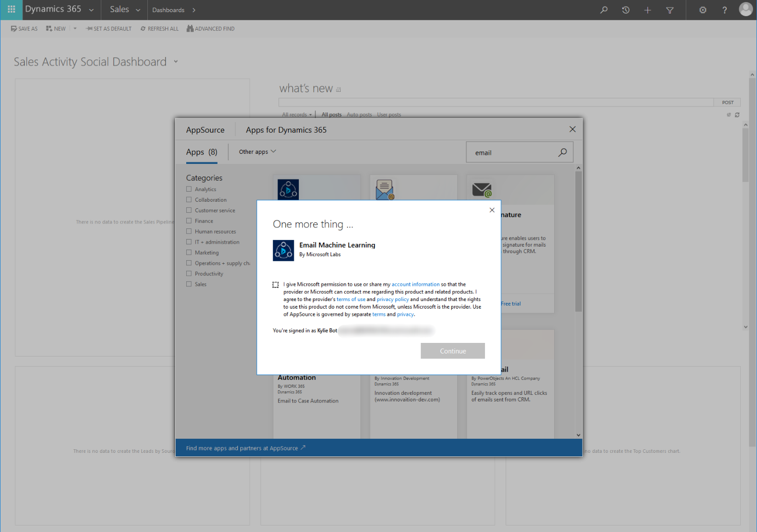Check the Collaboration category
Viewport: 757px width, 532px height.
tap(189, 200)
